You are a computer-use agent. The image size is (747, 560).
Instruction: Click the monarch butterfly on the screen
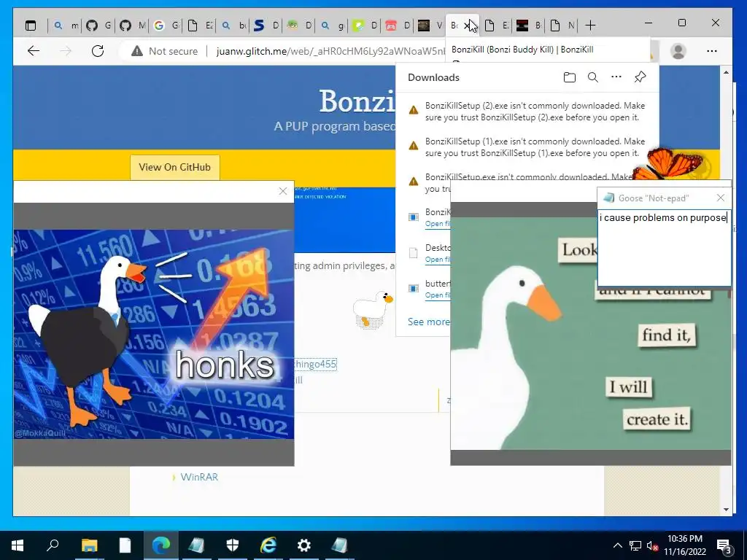point(669,165)
